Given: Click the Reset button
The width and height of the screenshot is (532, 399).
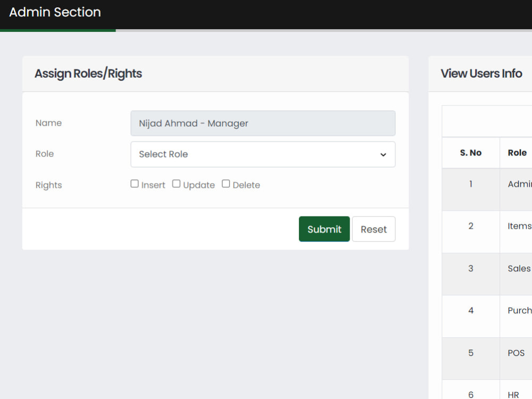Looking at the screenshot, I should [x=373, y=229].
